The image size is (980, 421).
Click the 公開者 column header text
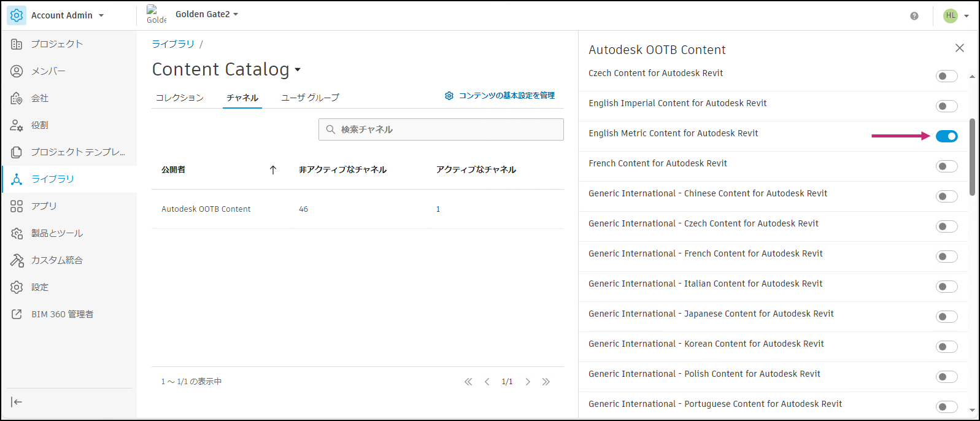[173, 170]
